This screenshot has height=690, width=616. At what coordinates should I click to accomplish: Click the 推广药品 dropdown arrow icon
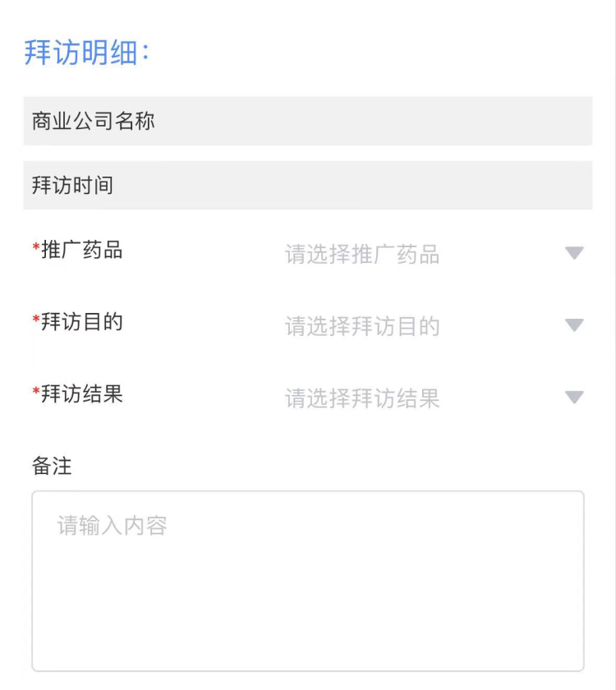pos(574,253)
